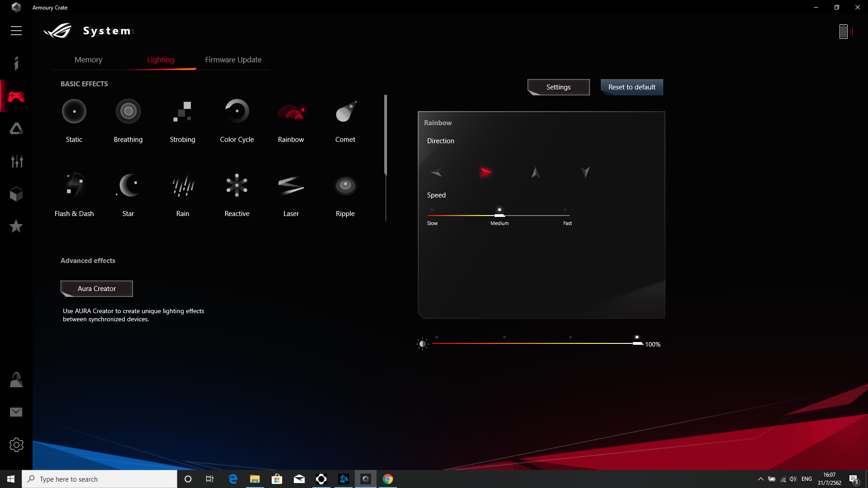Click the taskbar clock showing 16:07
Viewport: 868px width, 488px height.
(830, 479)
